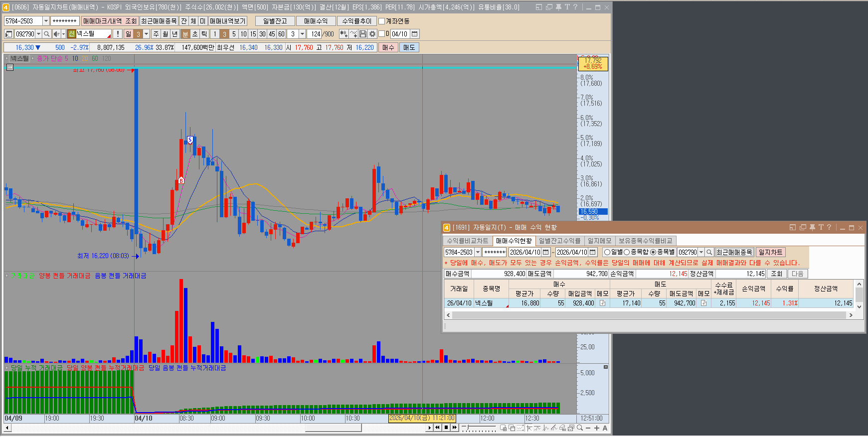Toggle the 분 (minute) chart period button
The width and height of the screenshot is (868, 437).
click(185, 34)
